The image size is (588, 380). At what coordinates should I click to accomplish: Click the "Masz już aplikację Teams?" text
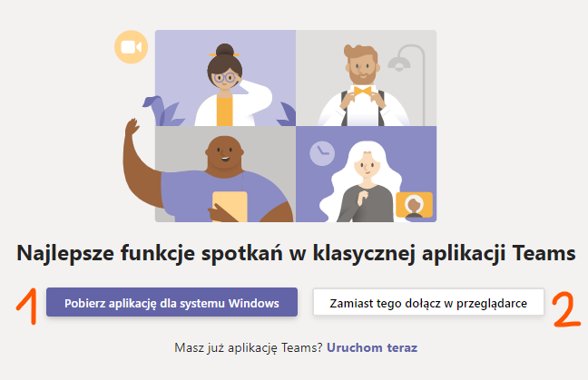click(x=249, y=347)
